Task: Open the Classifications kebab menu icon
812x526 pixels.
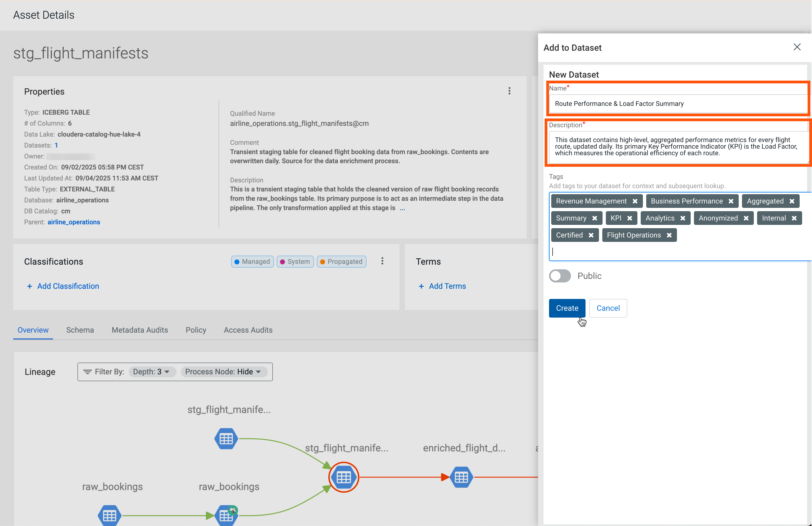Action: pos(382,261)
